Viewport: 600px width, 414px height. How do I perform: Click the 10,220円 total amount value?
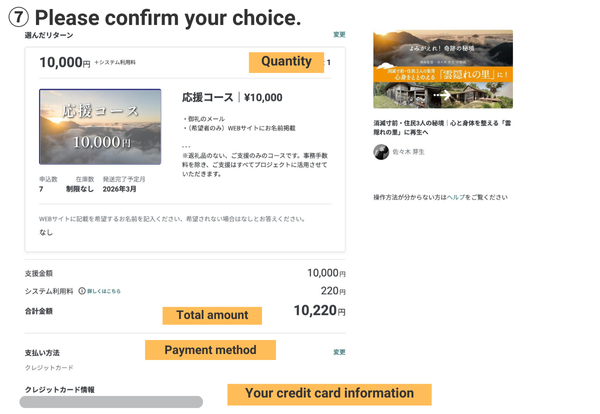point(319,311)
